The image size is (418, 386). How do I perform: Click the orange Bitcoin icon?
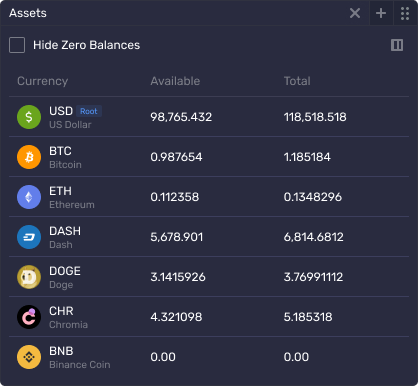click(x=29, y=157)
